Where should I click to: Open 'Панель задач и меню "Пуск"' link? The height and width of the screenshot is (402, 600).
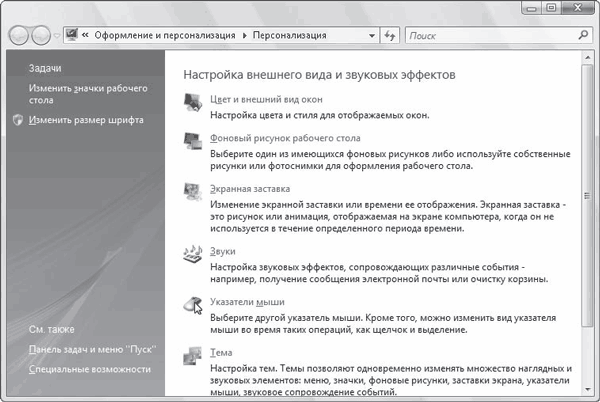93,349
